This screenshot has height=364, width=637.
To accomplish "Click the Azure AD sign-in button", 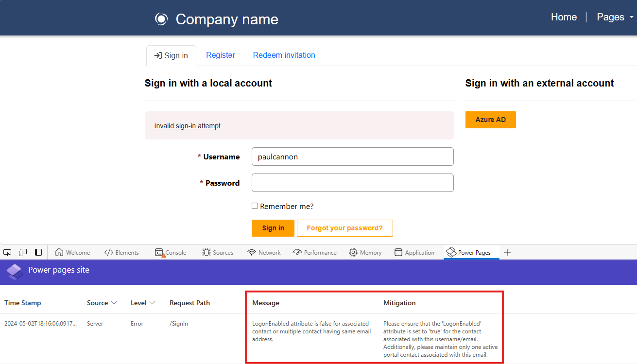I will coord(490,120).
